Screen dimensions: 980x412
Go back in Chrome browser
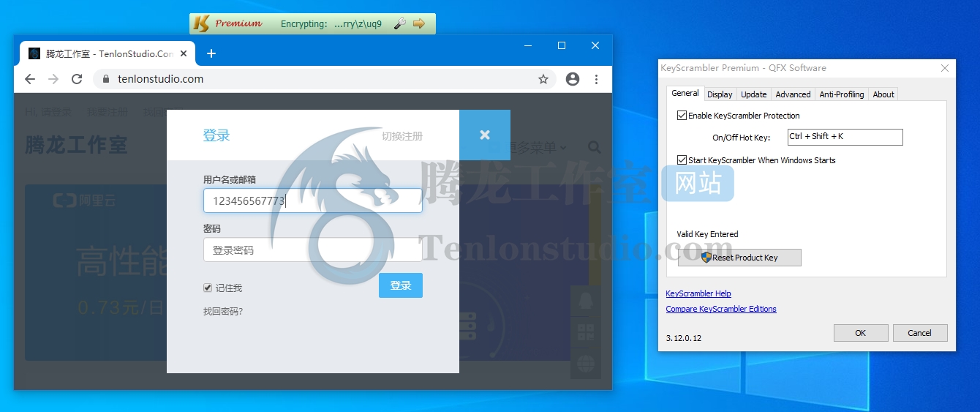(x=30, y=79)
